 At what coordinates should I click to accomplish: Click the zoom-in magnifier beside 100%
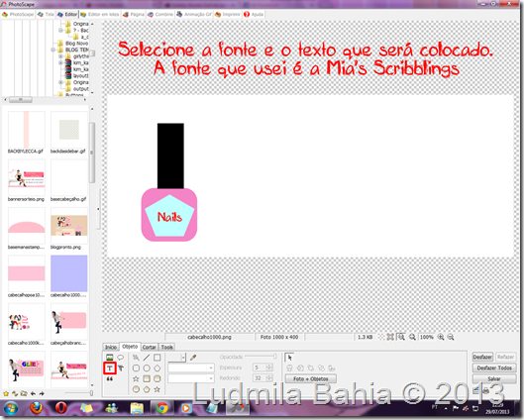pyautogui.click(x=441, y=337)
